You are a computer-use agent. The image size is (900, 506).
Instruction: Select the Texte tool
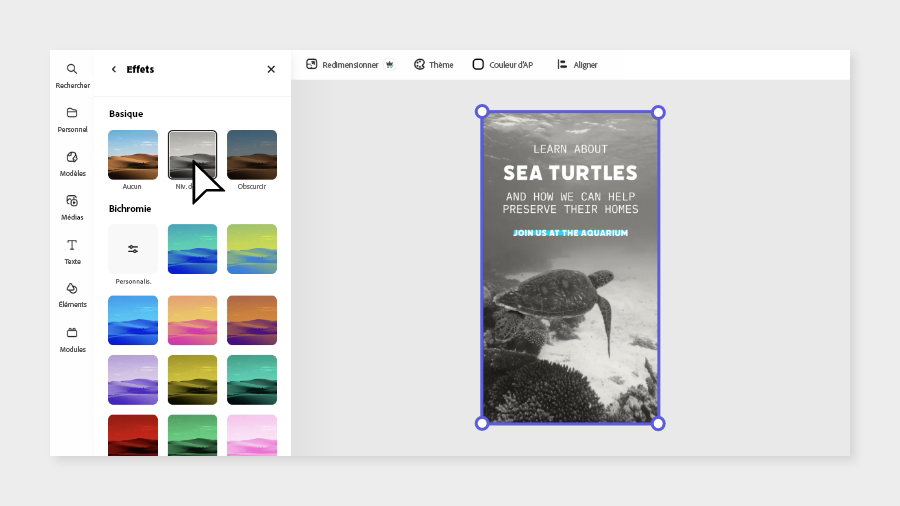point(72,252)
